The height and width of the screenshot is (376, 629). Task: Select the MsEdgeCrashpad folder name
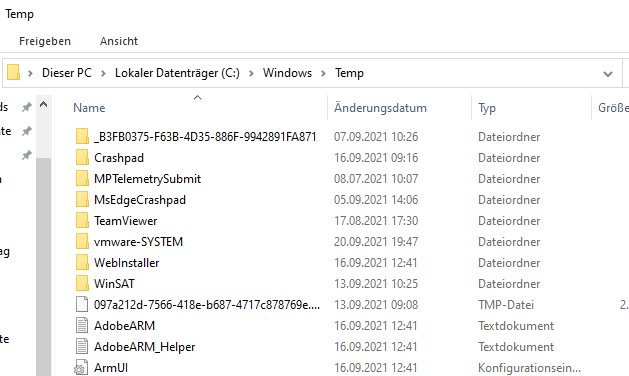pyautogui.click(x=140, y=200)
